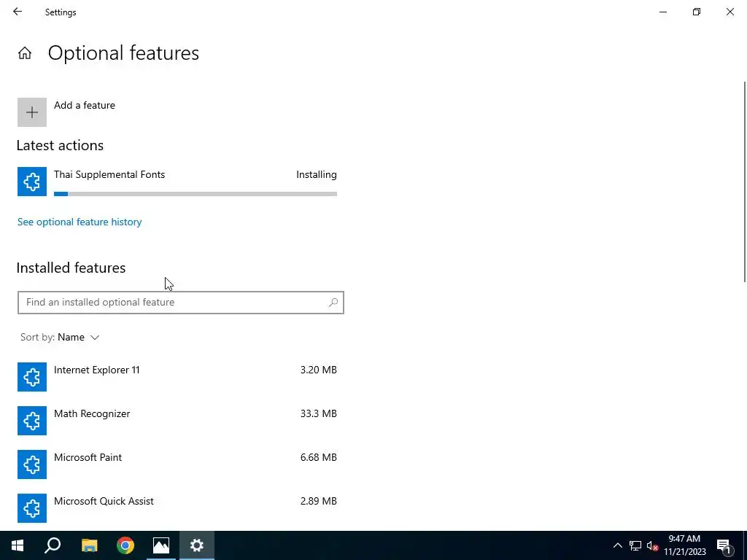Screen dimensions: 747x560
Task: Select the Internet Explorer 11 feature name
Action: 97,370
